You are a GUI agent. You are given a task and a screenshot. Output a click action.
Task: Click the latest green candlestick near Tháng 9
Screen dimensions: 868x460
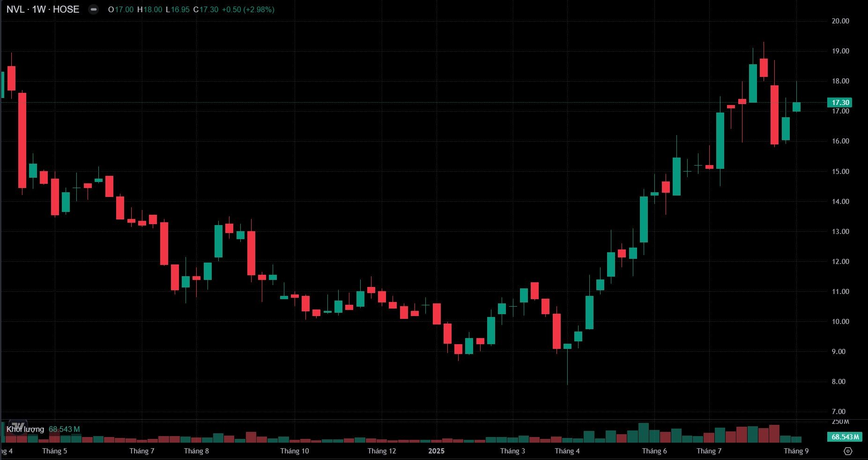pos(796,107)
